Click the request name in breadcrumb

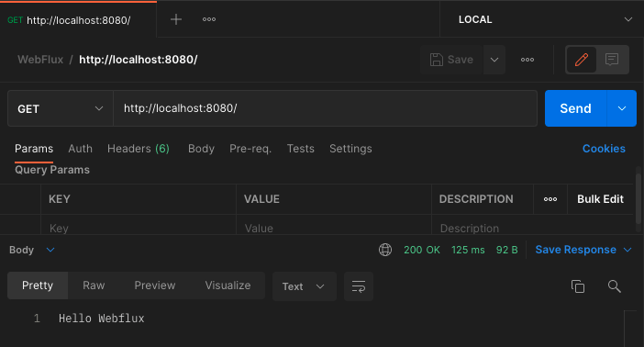pyautogui.click(x=139, y=60)
